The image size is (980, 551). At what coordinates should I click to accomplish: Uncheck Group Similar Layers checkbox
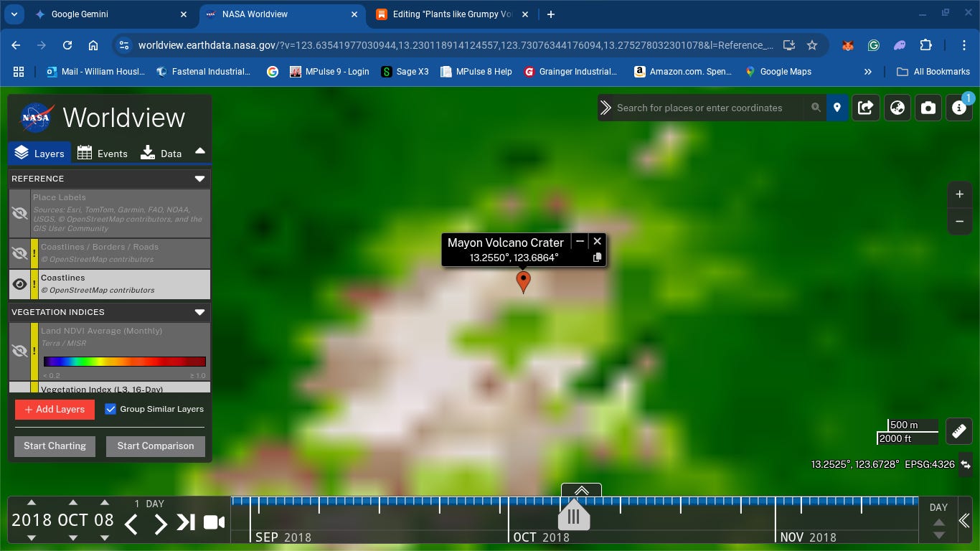click(110, 409)
